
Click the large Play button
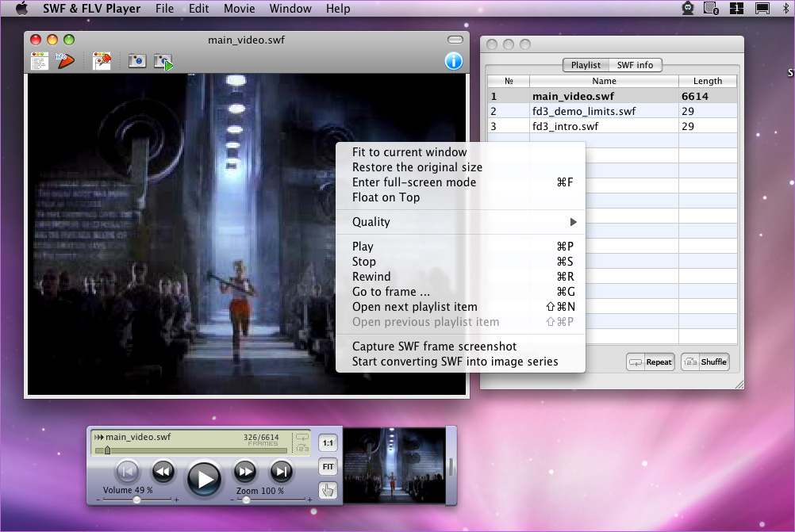coord(205,478)
